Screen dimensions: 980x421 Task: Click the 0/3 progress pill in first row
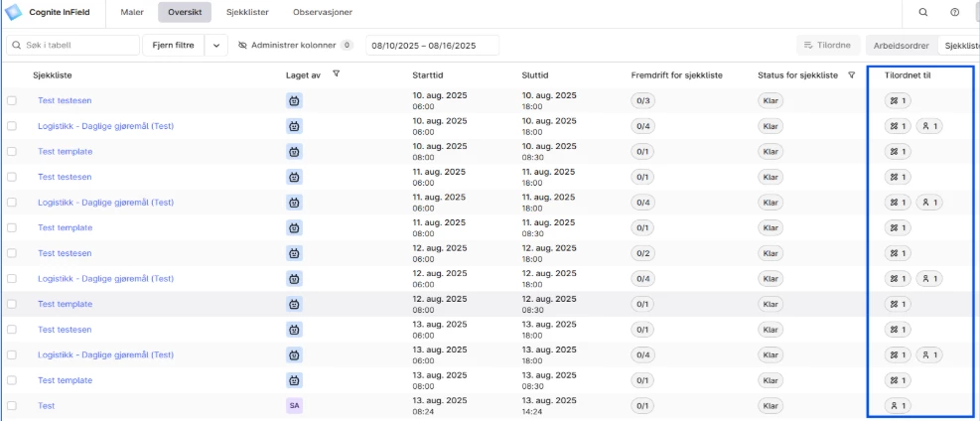(x=642, y=100)
